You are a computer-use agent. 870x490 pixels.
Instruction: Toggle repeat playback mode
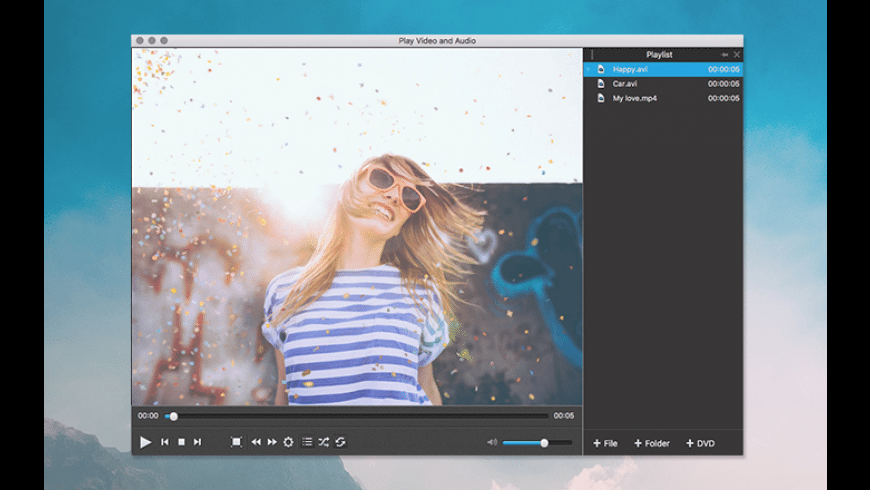(340, 442)
